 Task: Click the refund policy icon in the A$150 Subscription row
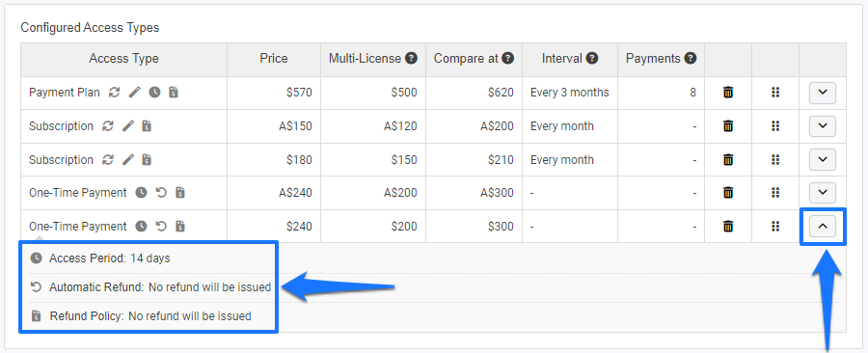point(147,126)
